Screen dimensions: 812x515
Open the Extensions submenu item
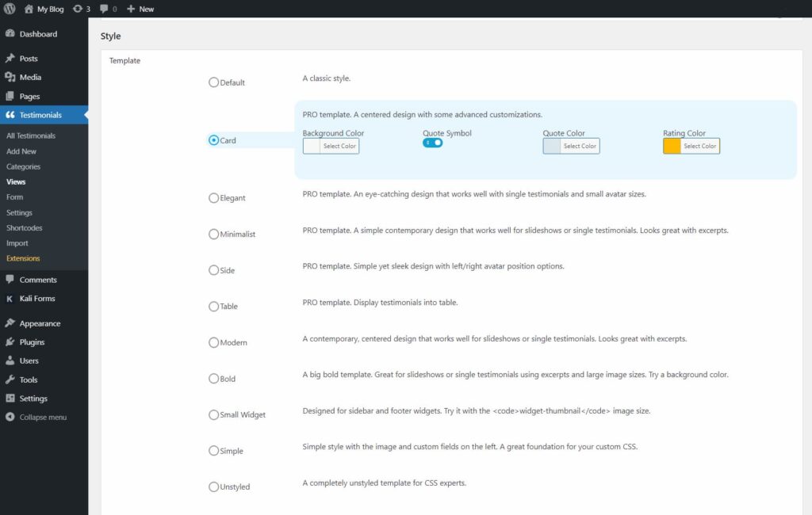pyautogui.click(x=23, y=258)
